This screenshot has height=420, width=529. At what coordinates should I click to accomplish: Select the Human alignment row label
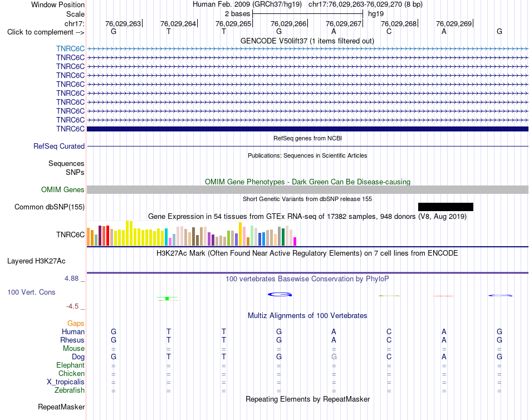(x=73, y=332)
